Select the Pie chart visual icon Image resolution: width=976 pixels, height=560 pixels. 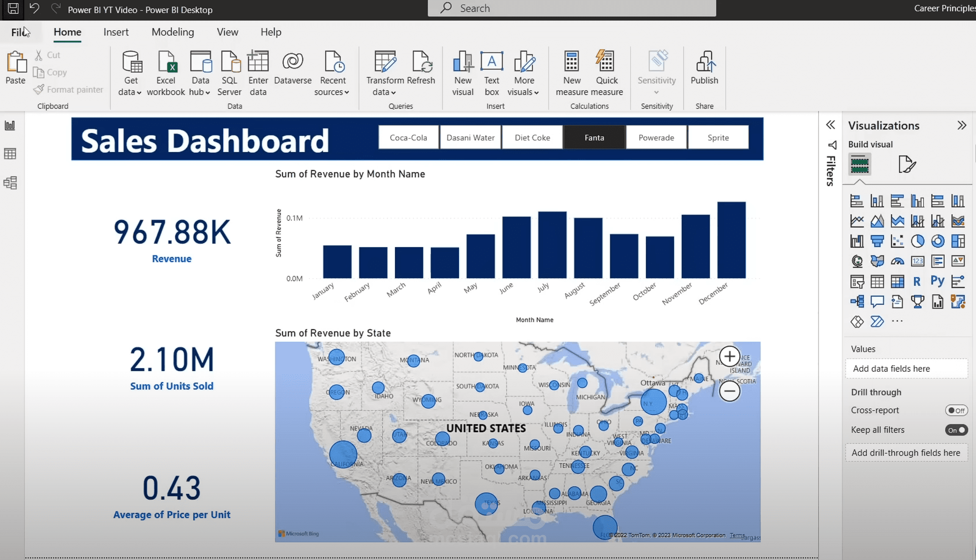[x=918, y=241]
